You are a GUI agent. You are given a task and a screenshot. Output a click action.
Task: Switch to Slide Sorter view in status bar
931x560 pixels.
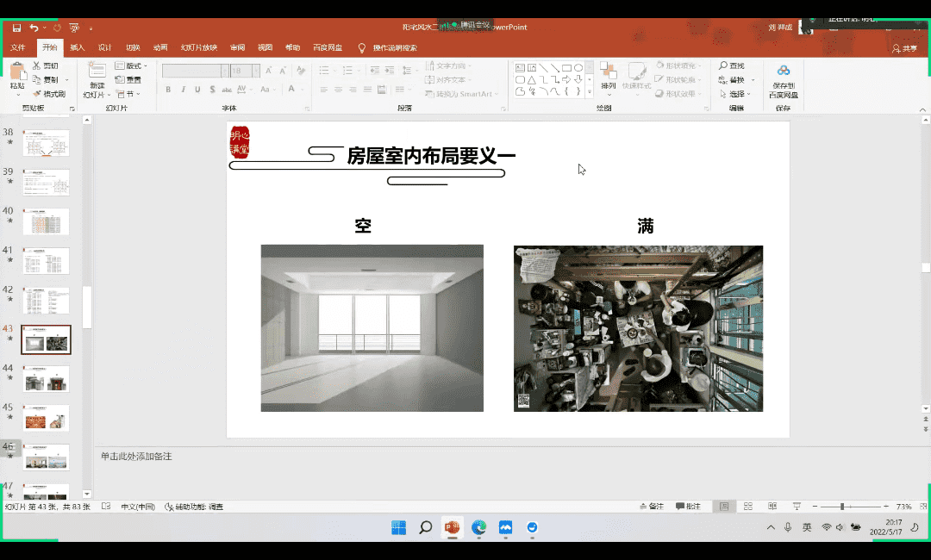click(748, 507)
